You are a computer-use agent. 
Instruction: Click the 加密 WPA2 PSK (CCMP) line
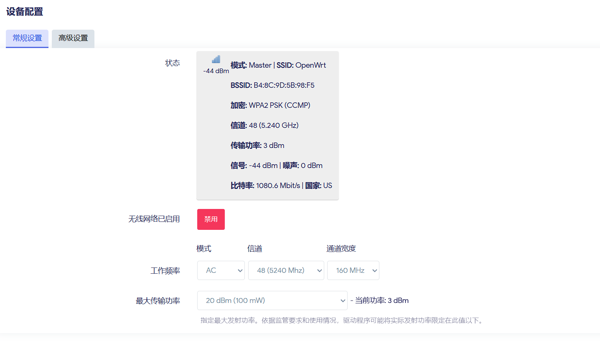[x=270, y=105]
